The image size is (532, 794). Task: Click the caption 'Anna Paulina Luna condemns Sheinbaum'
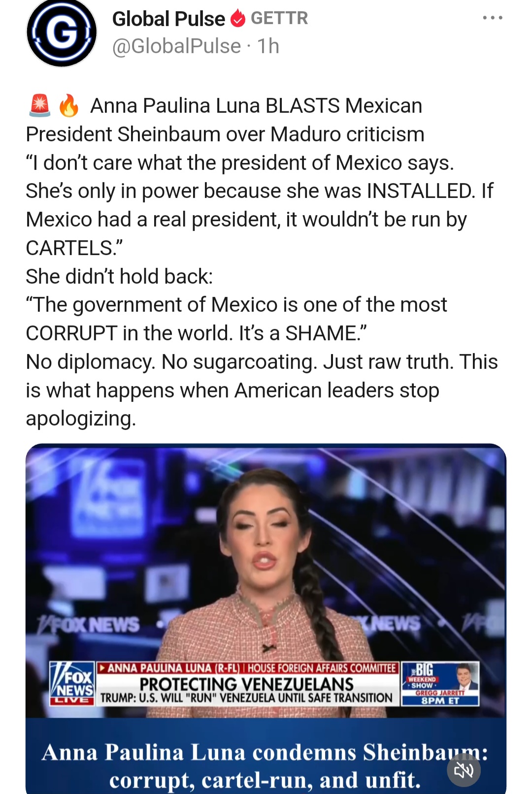266,753
